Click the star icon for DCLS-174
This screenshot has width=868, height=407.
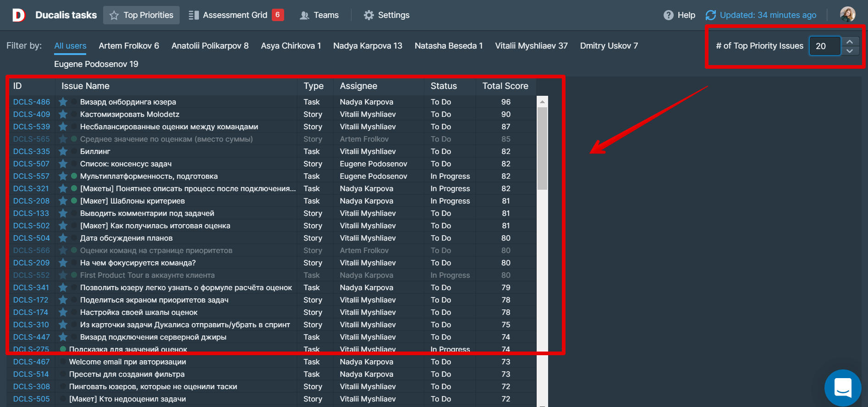[63, 312]
